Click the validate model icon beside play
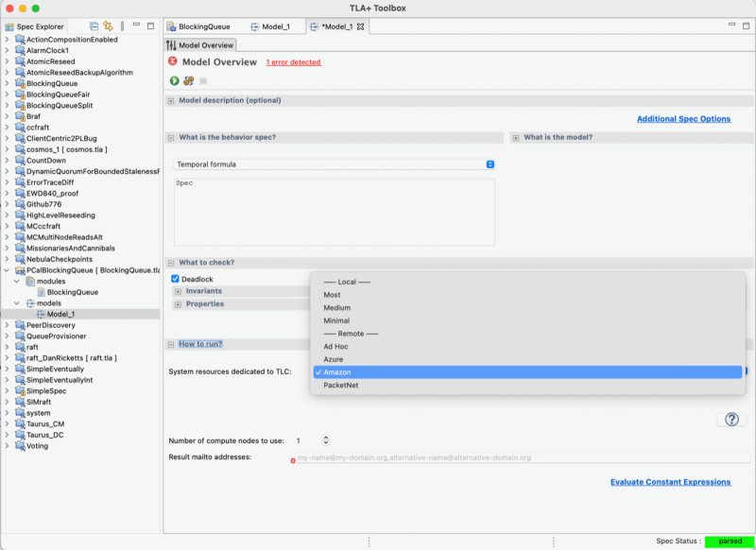This screenshot has width=756, height=550. [188, 81]
